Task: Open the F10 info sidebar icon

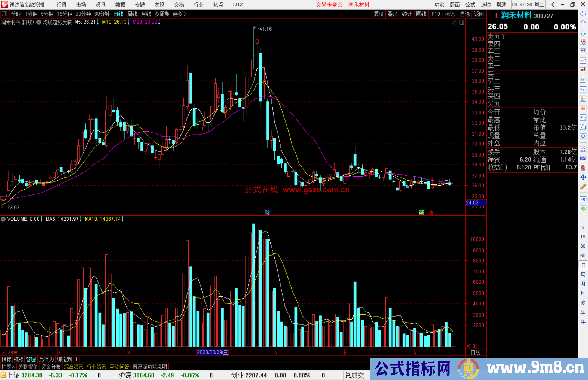Action: click(583, 89)
